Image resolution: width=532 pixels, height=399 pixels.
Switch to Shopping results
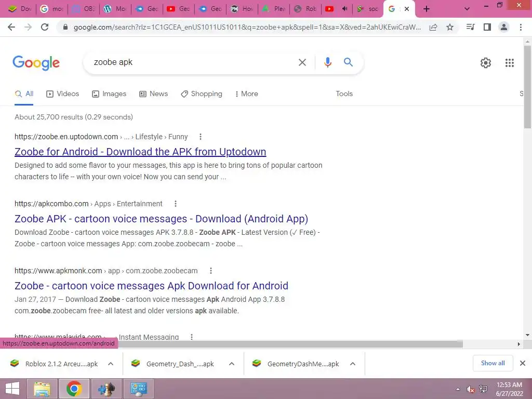pos(202,94)
